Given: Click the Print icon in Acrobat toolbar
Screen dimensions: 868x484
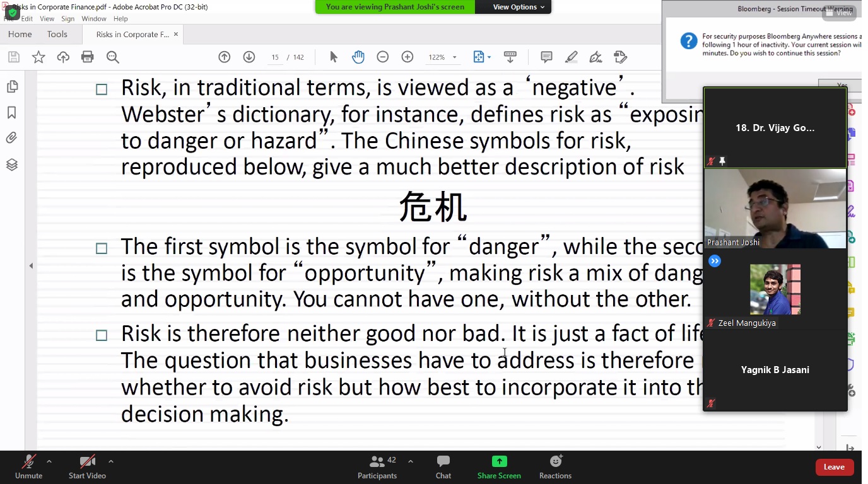Looking at the screenshot, I should pos(88,57).
